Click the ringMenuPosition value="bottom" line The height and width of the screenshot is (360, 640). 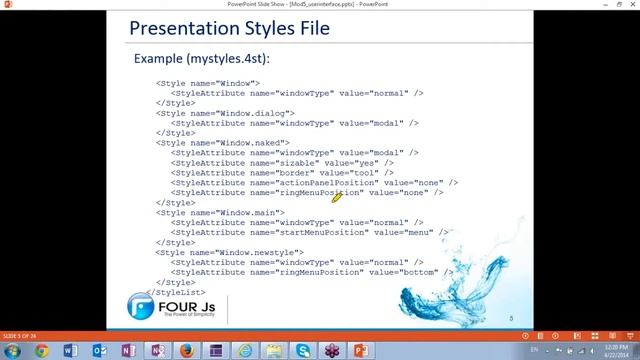click(312, 272)
